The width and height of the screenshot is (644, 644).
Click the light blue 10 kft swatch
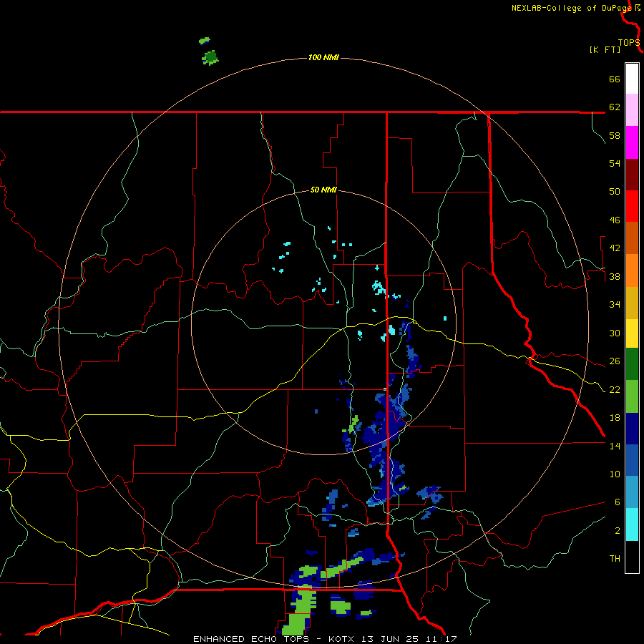click(x=632, y=492)
